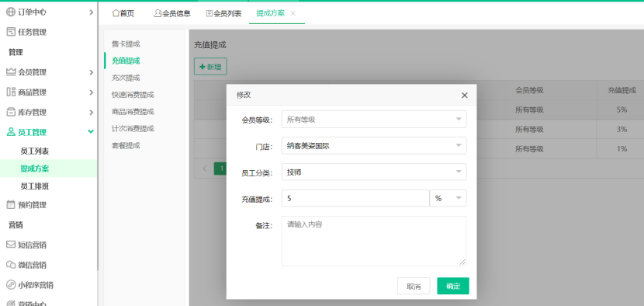
Task: Open 提成方案 in the sidebar
Action: click(x=34, y=169)
